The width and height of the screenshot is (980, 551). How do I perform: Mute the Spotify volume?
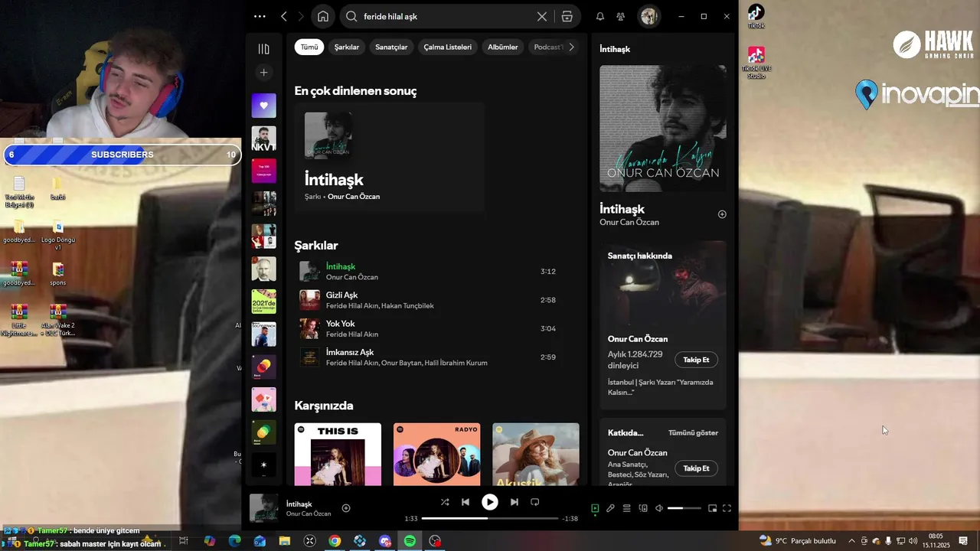pyautogui.click(x=658, y=508)
